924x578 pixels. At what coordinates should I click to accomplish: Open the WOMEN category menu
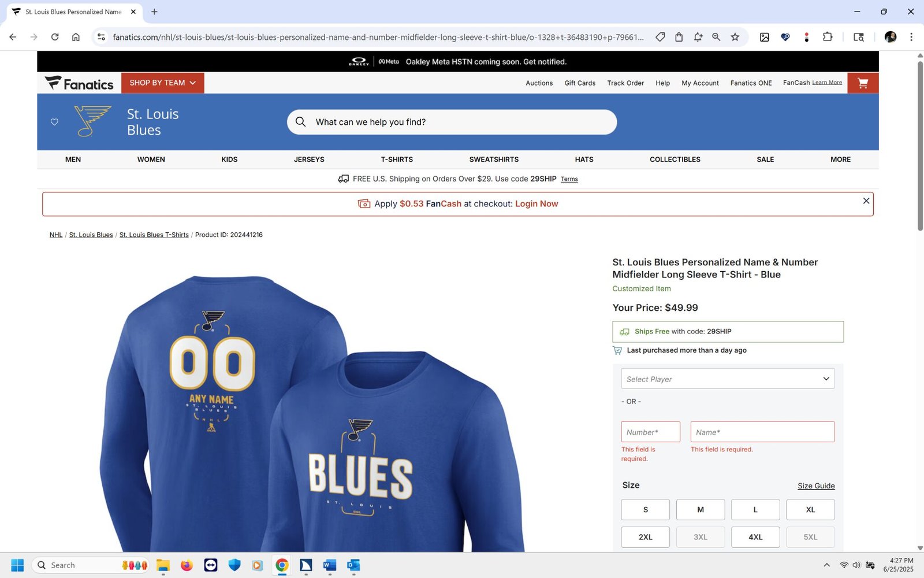click(151, 160)
